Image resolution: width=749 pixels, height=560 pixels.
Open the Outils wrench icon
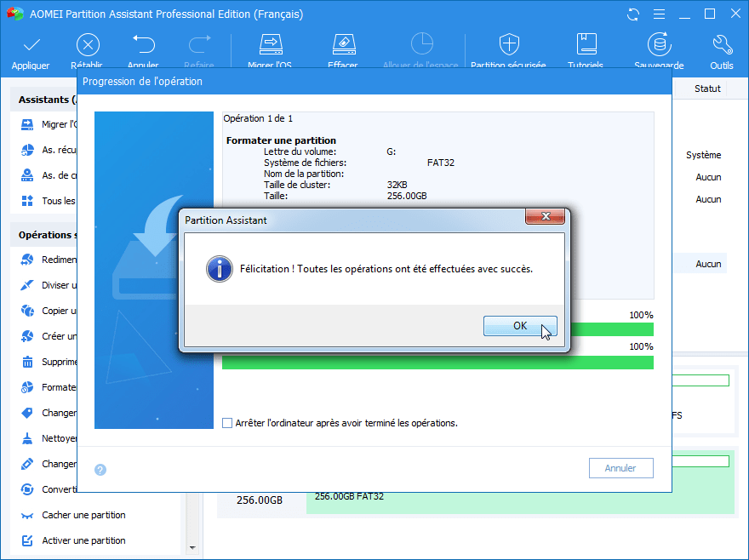coord(722,44)
